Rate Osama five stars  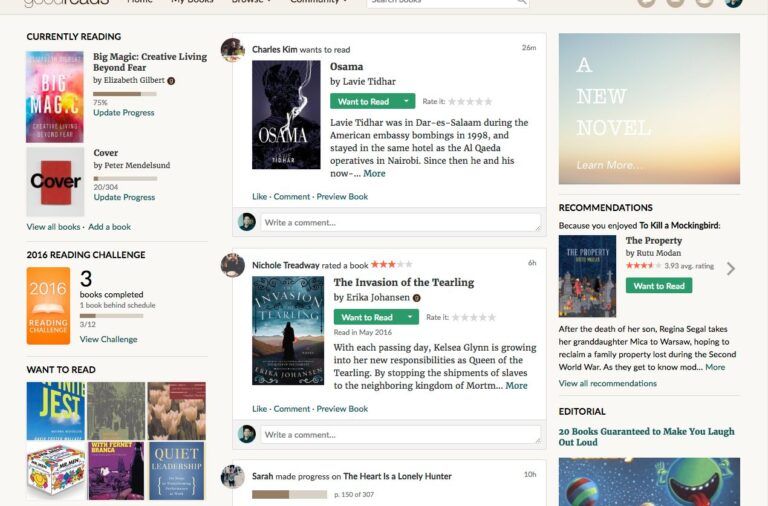488,102
